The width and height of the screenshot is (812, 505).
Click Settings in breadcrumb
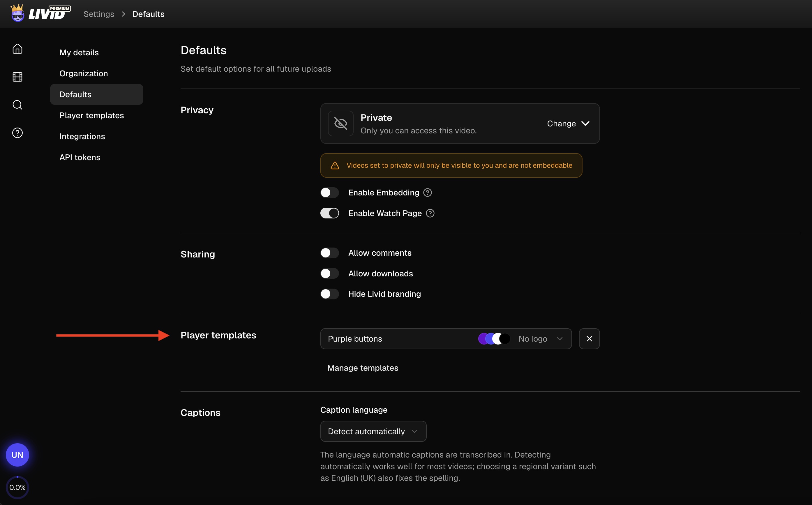pyautogui.click(x=99, y=14)
